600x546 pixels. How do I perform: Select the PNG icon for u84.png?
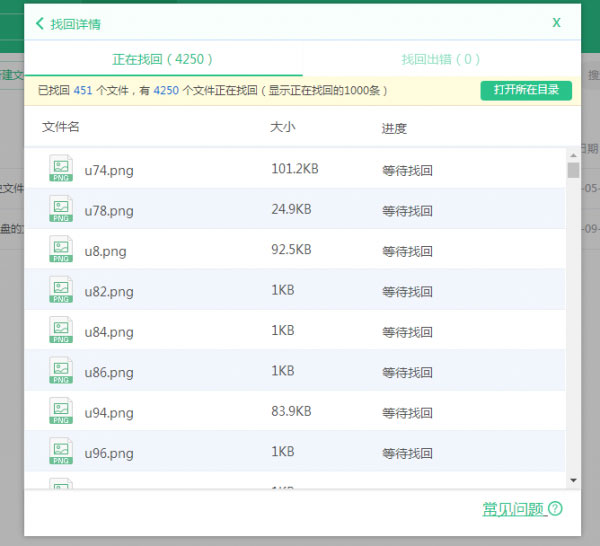61,331
